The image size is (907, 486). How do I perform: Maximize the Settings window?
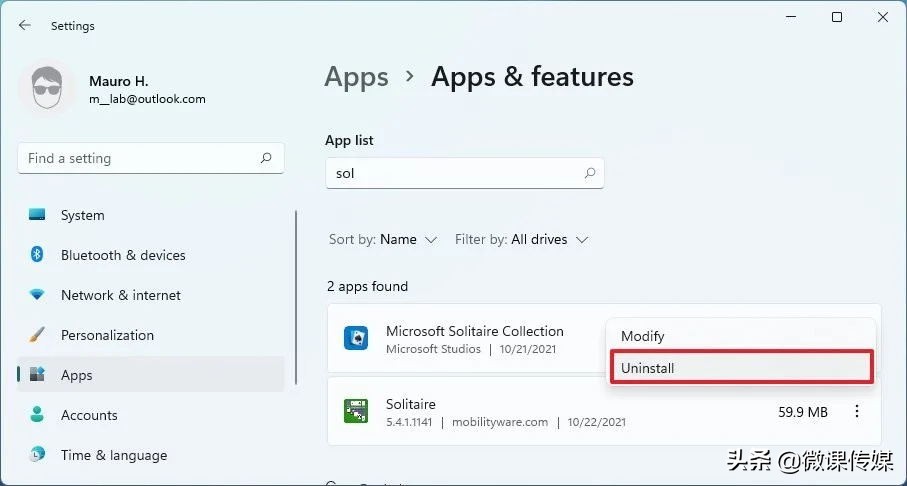click(836, 17)
